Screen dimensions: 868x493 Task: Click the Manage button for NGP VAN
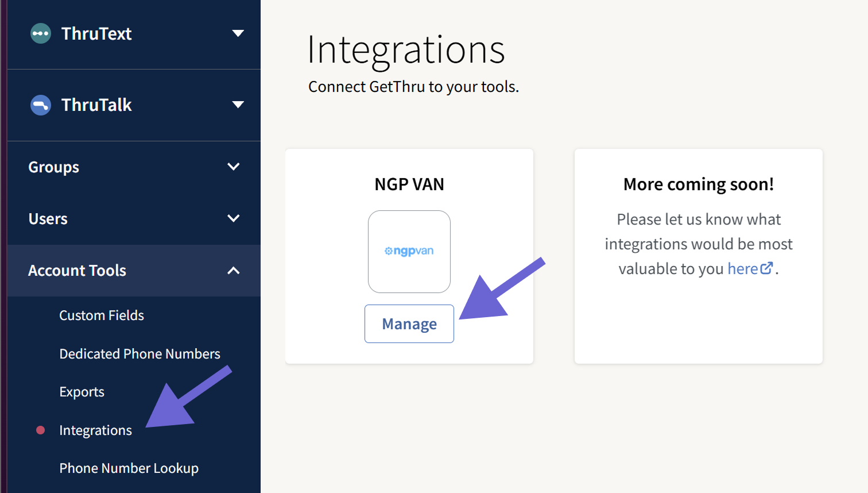click(x=409, y=324)
